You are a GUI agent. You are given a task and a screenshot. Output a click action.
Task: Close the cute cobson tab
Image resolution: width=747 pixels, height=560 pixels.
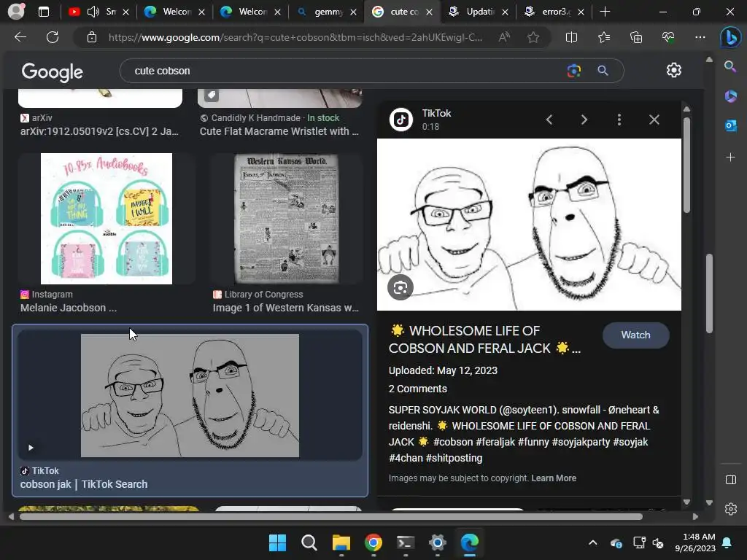[429, 12]
